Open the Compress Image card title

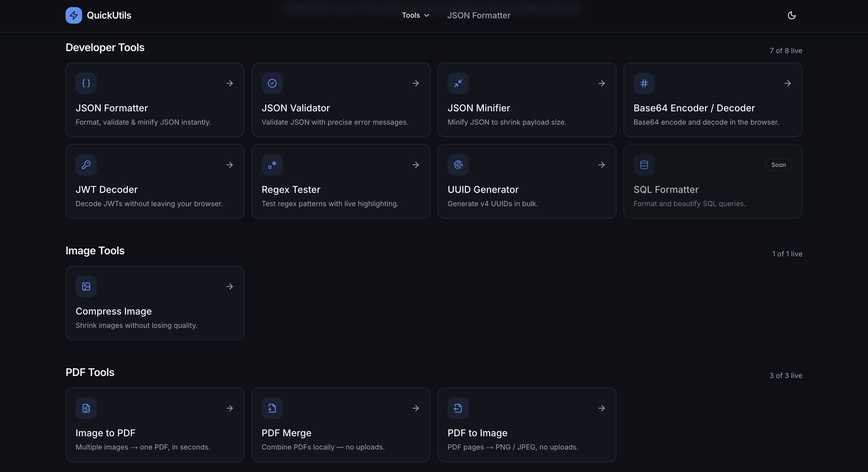114,311
